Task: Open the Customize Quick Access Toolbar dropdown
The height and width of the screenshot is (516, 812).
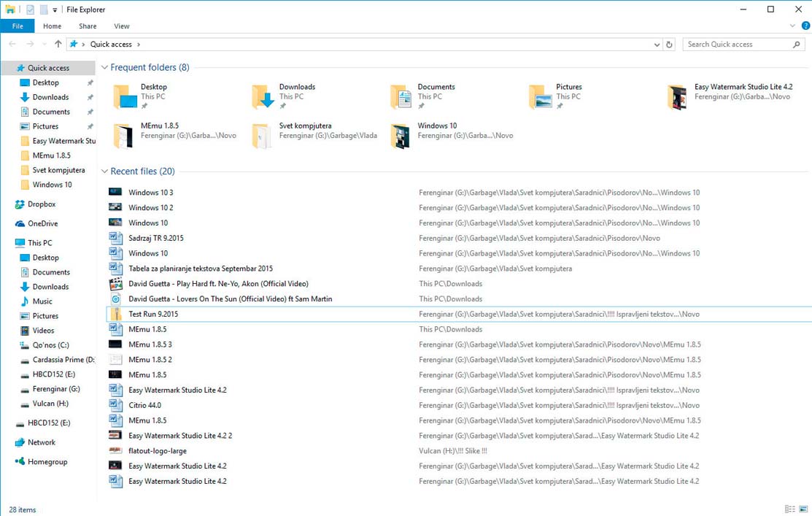Action: [55, 9]
